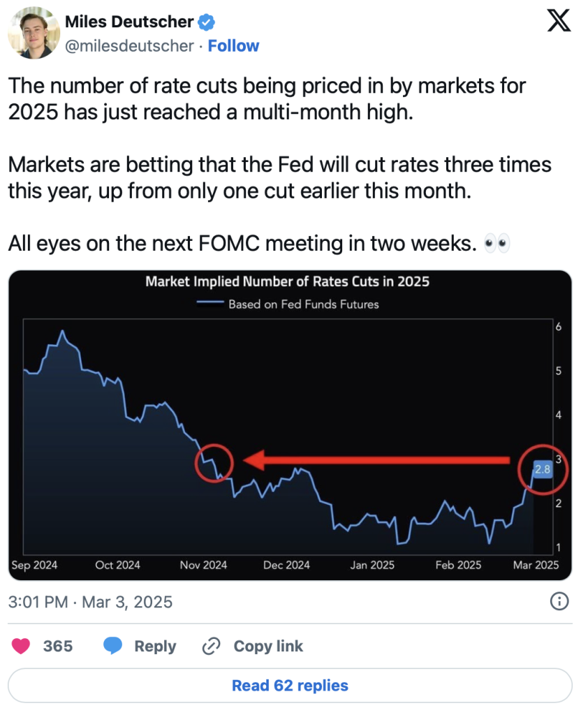The height and width of the screenshot is (715, 588).
Task: Click the chart title Market Implied Number
Action: click(x=287, y=282)
